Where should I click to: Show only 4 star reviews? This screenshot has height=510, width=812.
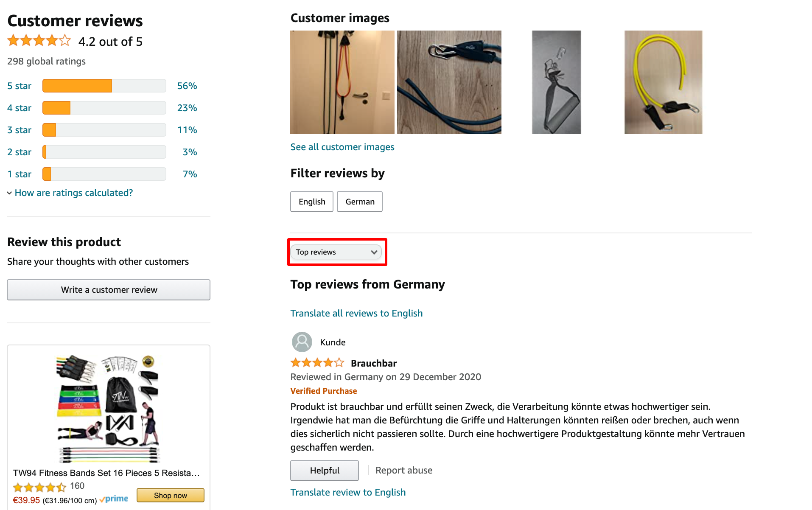pos(19,108)
